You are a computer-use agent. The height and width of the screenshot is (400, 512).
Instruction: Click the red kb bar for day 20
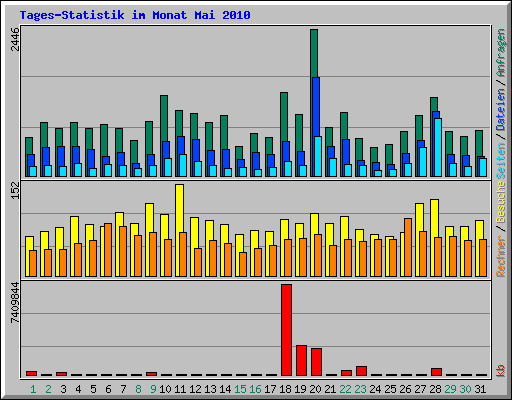point(316,362)
